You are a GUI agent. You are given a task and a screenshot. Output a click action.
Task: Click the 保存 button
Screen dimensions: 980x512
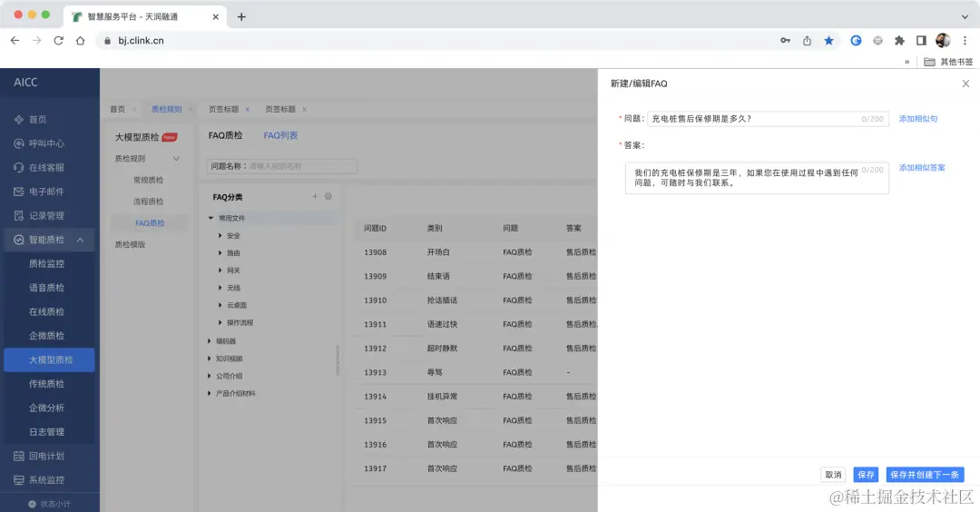[866, 475]
